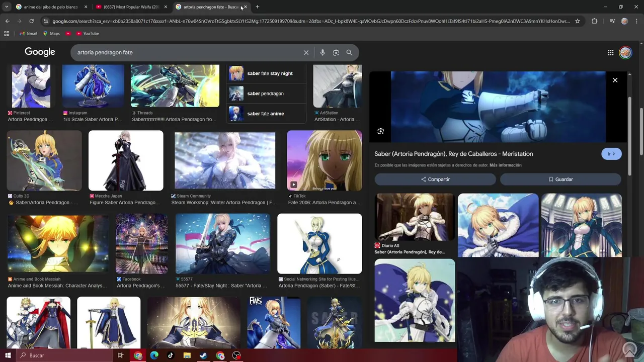The image size is (644, 362).
Task: Open OBS Studio from the taskbar
Action: [236, 355]
